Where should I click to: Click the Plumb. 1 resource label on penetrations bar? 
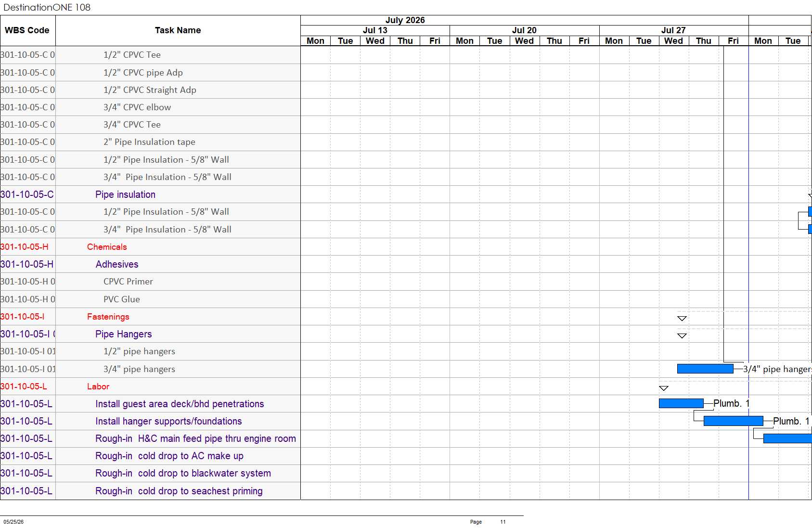(731, 403)
